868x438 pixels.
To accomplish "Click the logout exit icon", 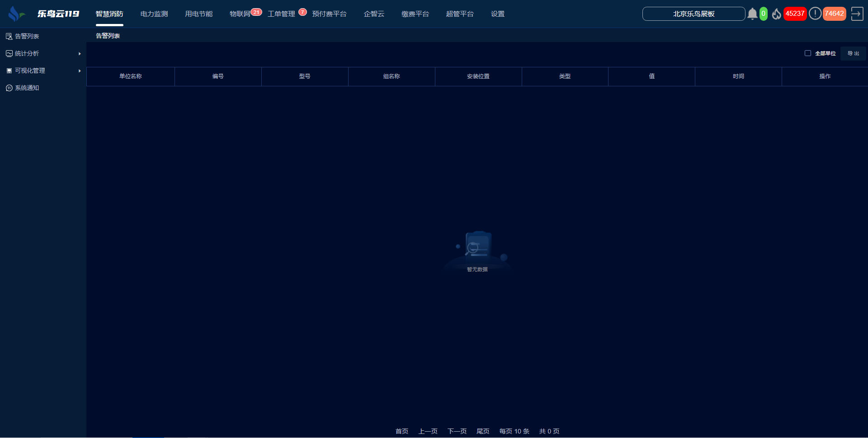I will (x=857, y=14).
